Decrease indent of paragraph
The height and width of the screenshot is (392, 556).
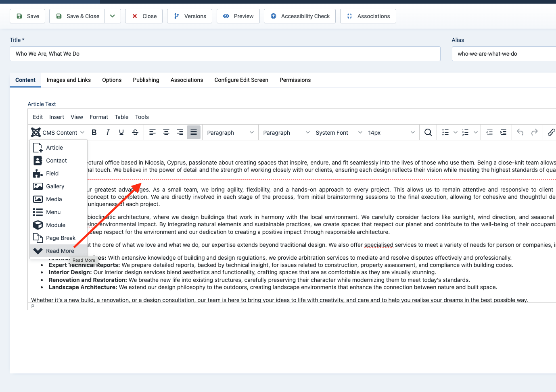click(489, 132)
